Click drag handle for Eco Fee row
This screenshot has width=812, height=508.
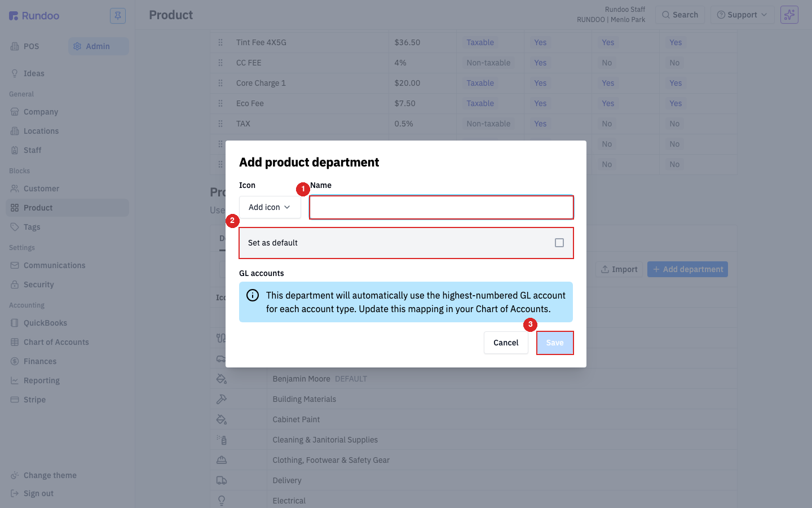point(220,103)
